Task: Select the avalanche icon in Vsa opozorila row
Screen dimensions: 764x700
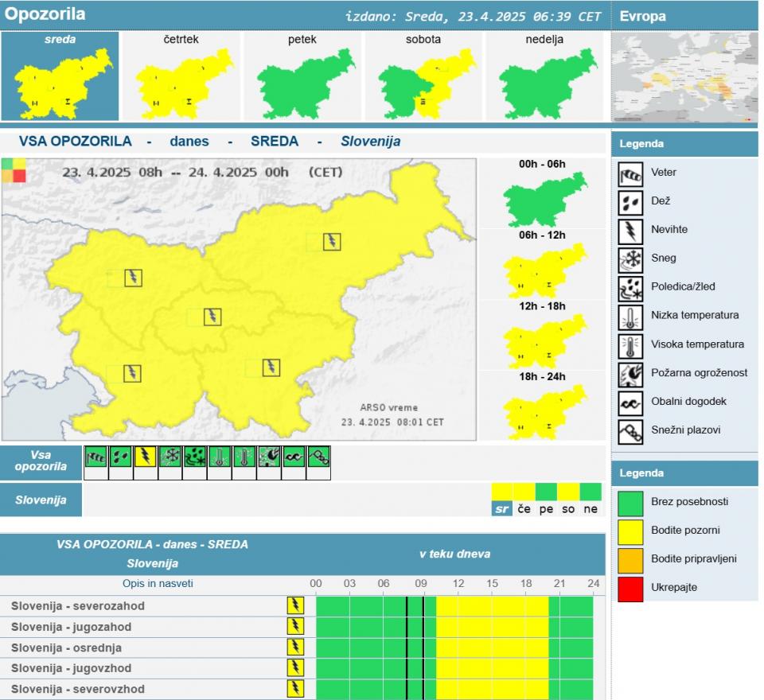Action: tap(318, 457)
